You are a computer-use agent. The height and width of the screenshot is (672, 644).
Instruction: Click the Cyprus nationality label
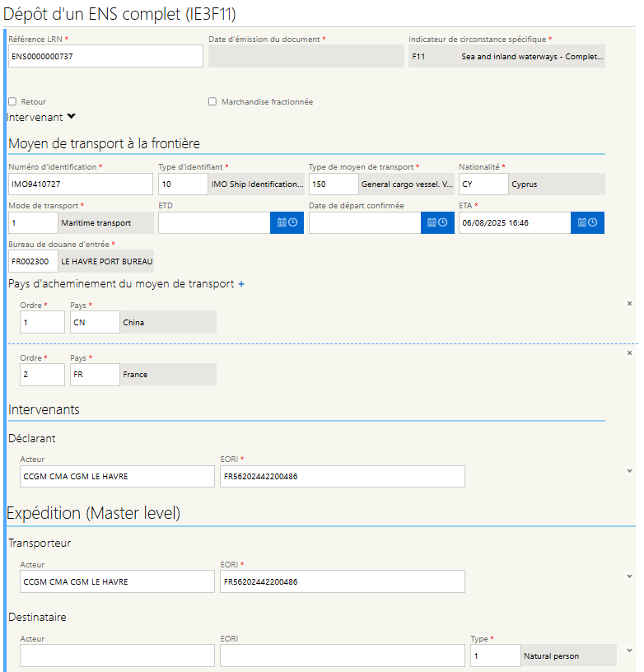tap(524, 184)
